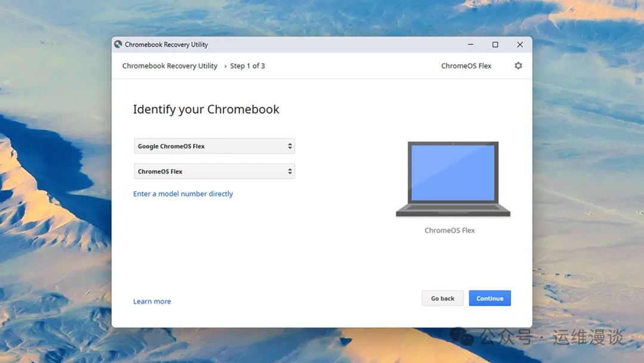Image resolution: width=644 pixels, height=363 pixels.
Task: Expand the second combo box on the form
Action: (215, 171)
